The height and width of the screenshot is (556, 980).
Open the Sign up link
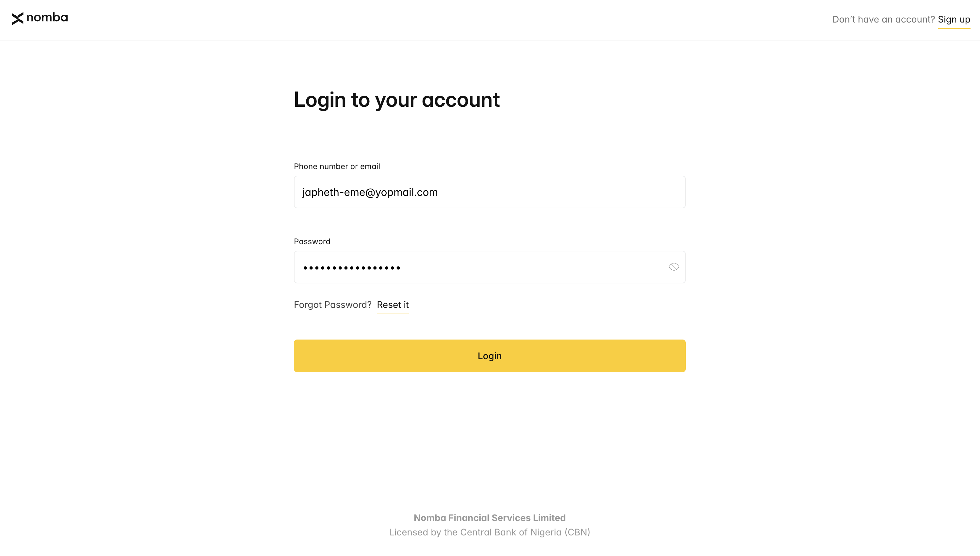(x=954, y=20)
